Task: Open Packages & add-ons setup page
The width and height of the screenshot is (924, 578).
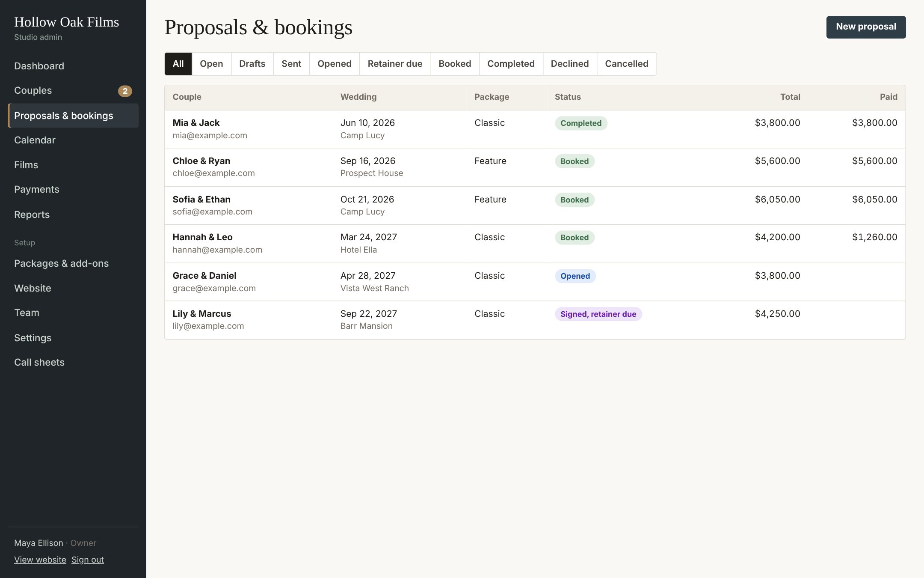Action: click(x=73, y=263)
